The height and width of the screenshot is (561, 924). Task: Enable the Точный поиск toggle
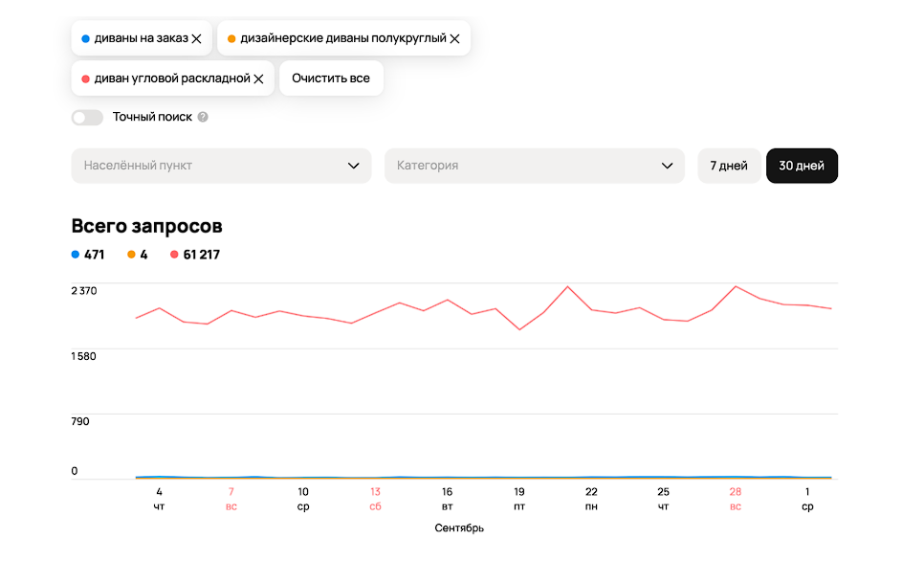(x=87, y=118)
